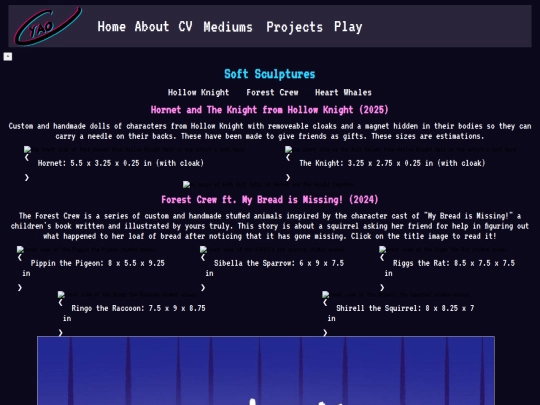Click the Sibella the Sparrow front view image
540x405 pixels.
(272, 249)
